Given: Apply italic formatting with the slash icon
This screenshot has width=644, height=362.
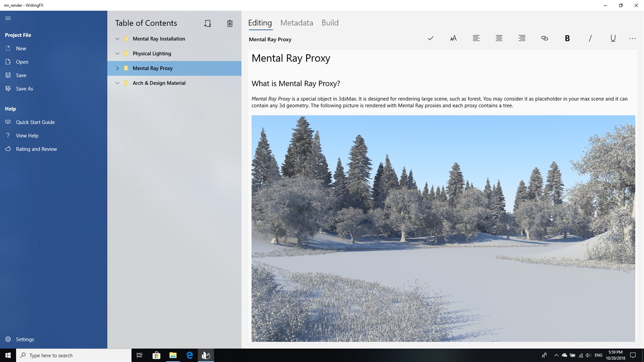Looking at the screenshot, I should tap(590, 39).
